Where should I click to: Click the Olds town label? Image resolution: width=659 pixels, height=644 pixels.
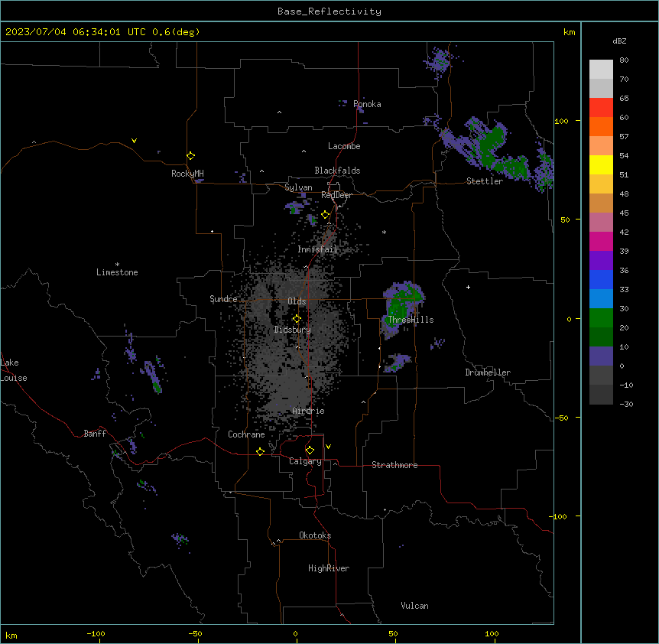(297, 301)
